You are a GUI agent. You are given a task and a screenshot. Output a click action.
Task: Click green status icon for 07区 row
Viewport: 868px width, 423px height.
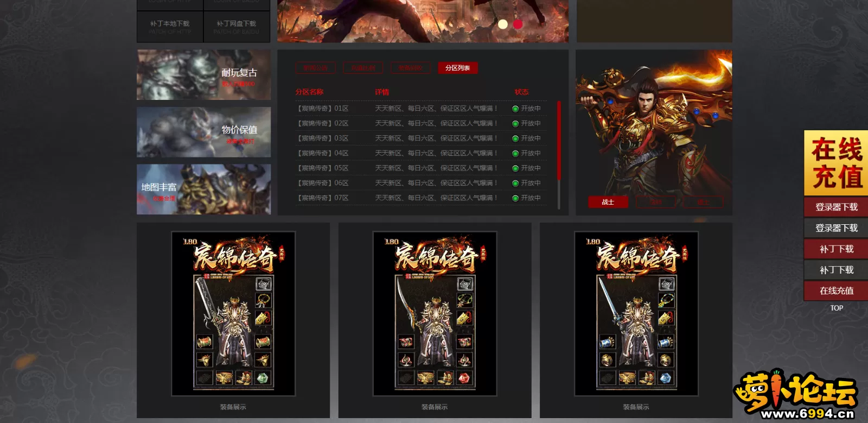coord(515,198)
